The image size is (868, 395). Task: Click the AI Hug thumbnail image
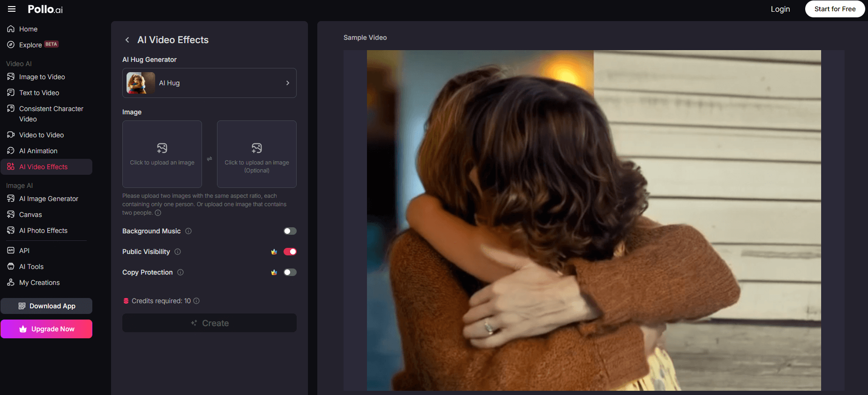[141, 83]
